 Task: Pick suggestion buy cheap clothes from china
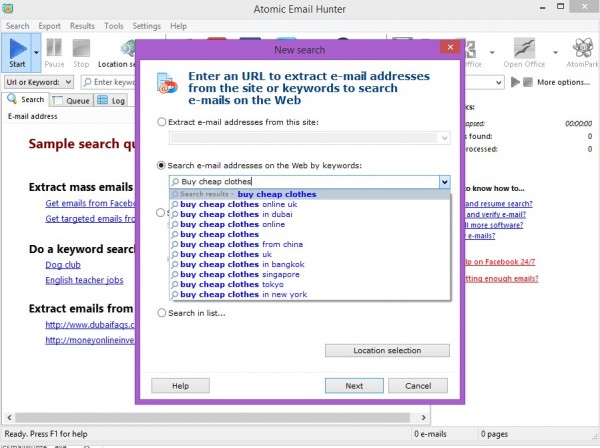click(310, 244)
